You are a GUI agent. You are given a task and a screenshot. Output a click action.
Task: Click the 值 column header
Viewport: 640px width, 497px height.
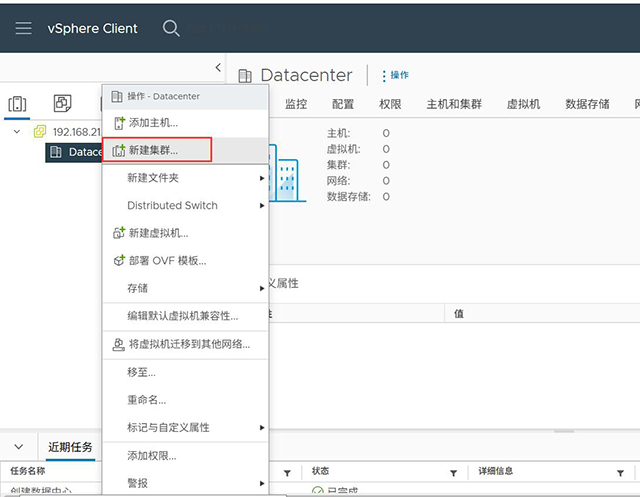coord(459,313)
